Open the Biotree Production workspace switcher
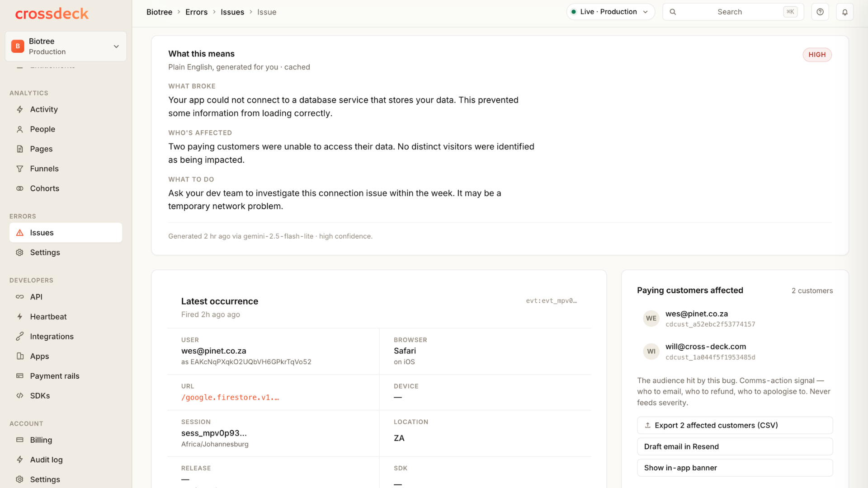The image size is (868, 488). pos(66,46)
